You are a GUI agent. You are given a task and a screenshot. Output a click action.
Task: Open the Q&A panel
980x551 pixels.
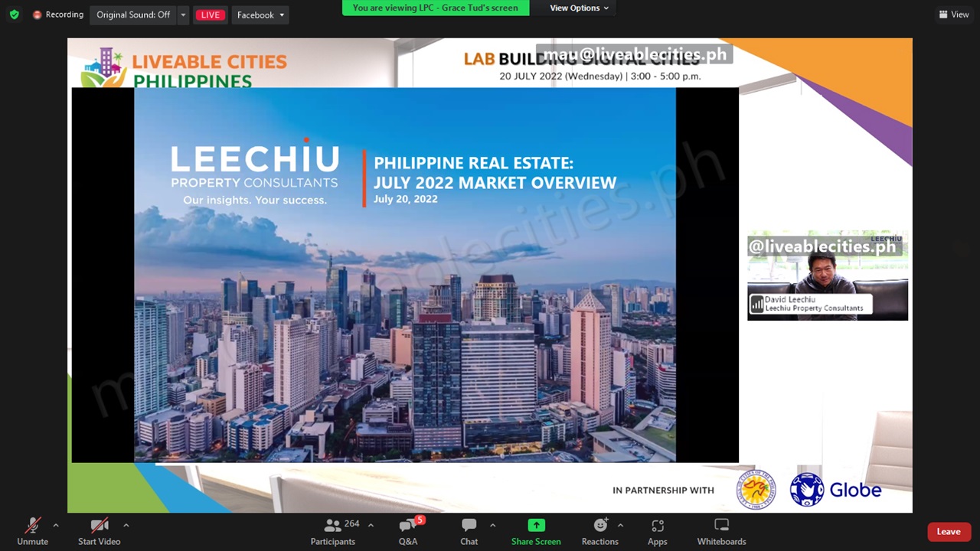(x=407, y=526)
